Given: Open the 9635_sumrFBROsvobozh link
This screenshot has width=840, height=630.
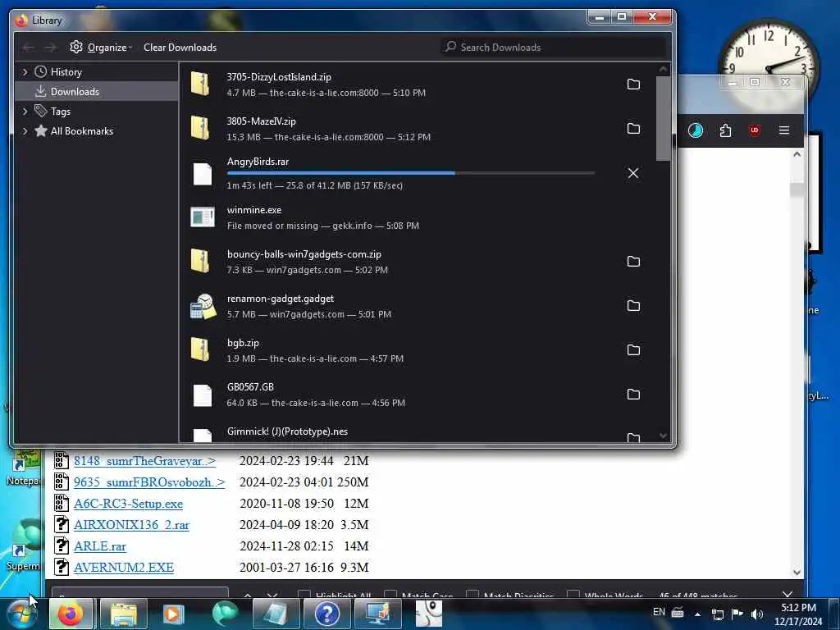Looking at the screenshot, I should pyautogui.click(x=149, y=482).
